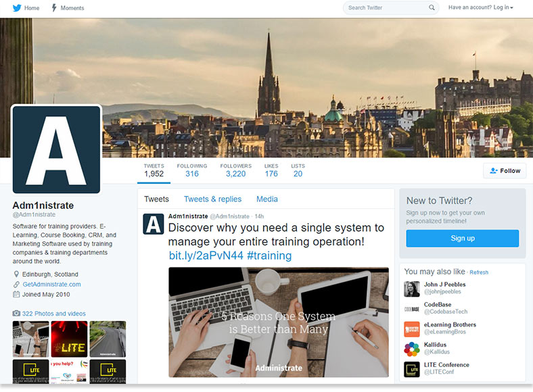The height and width of the screenshot is (392, 533).
Task: Click the calendar joined-date icon
Action: point(16,294)
